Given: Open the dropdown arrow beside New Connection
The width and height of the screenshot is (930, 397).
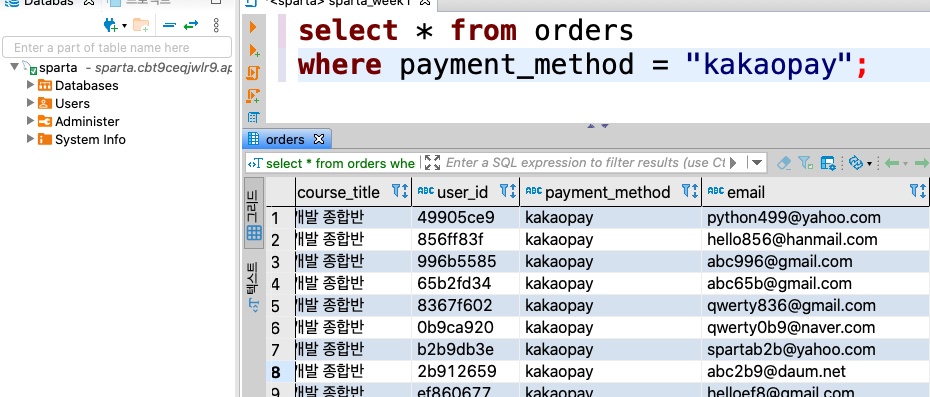Looking at the screenshot, I should tap(125, 26).
